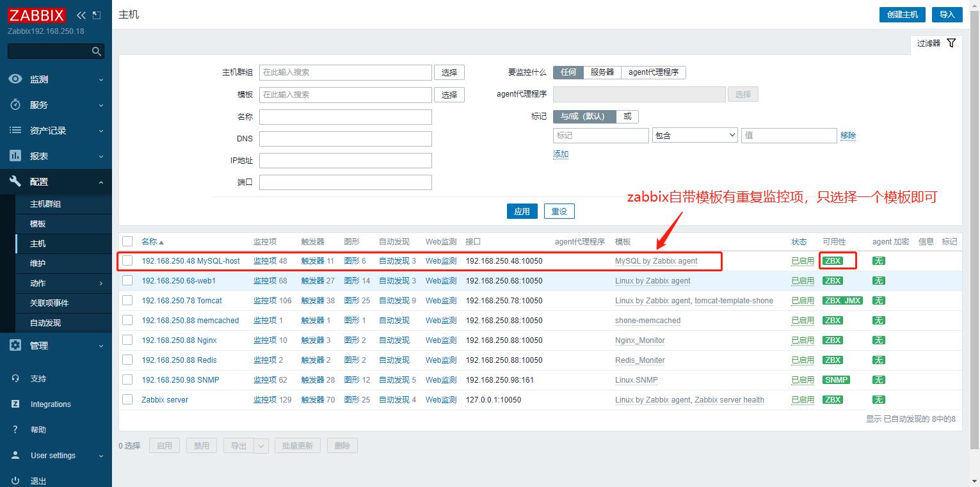Click the user icon for User settings
Screen dimensions: 980x487
(15, 455)
